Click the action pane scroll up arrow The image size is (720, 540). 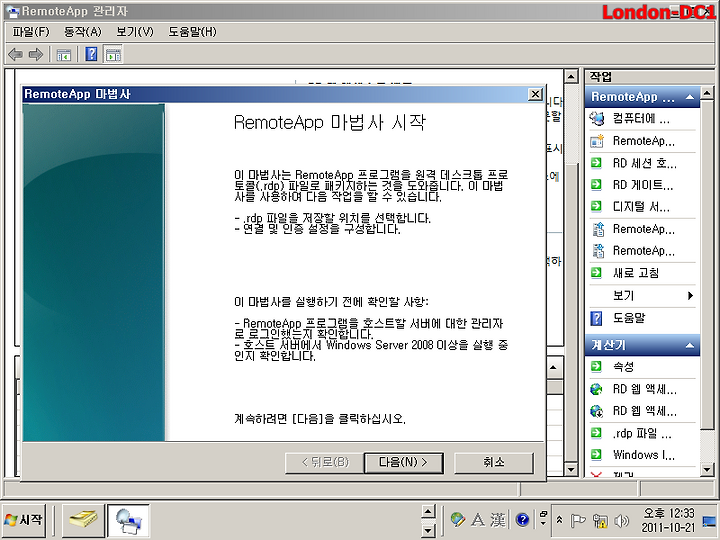pos(707,94)
